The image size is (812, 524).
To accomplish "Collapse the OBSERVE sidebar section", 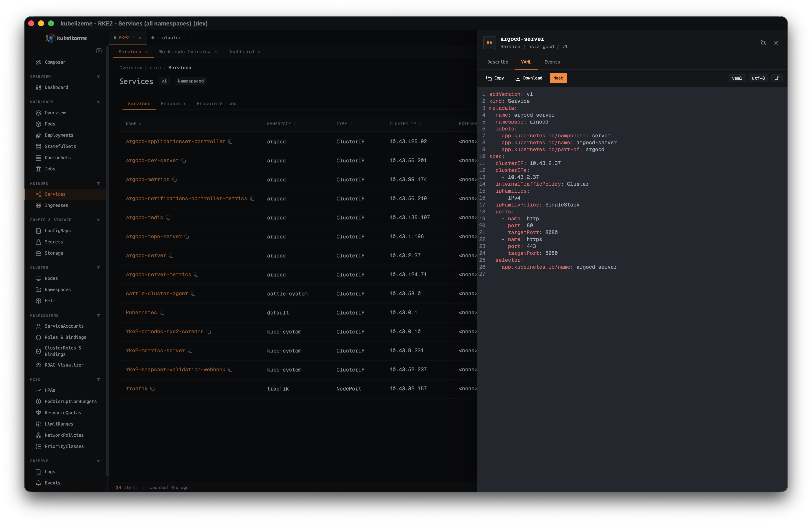I will [98, 461].
